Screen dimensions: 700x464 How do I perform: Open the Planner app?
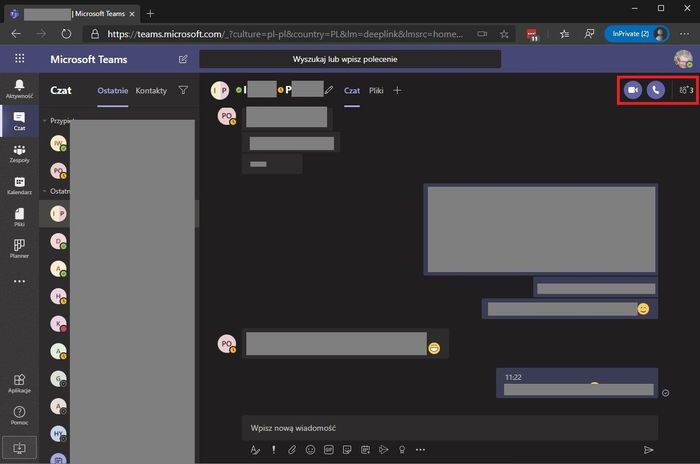19,249
